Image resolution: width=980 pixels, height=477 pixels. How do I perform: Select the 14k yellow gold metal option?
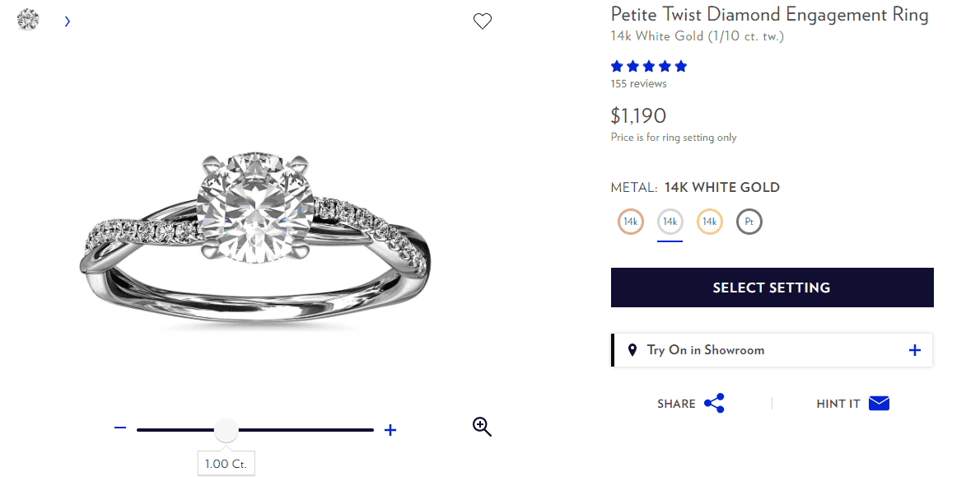pos(709,221)
